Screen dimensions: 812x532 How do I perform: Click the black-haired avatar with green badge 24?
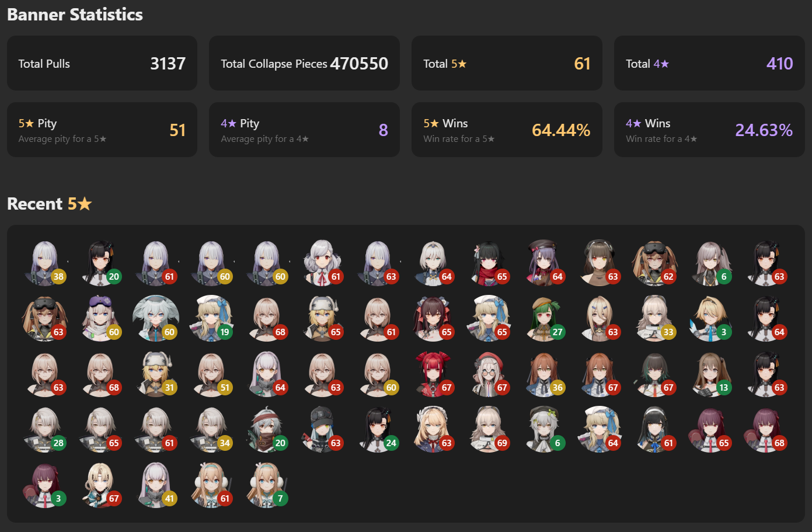click(378, 429)
